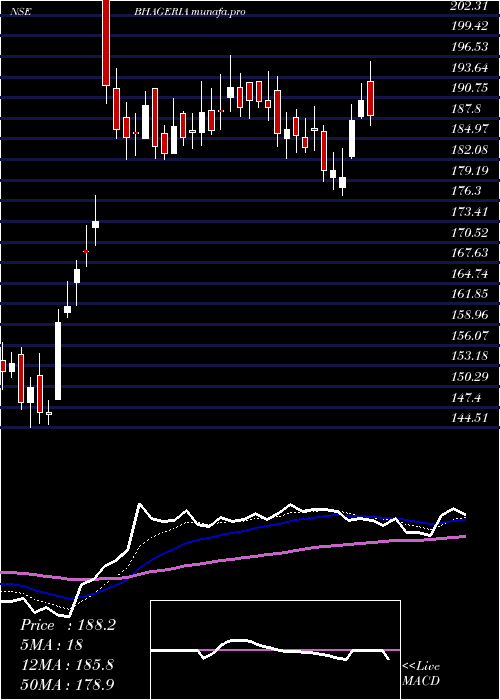Select the 147.4 price axis label
This screenshot has height=700, width=500.
467,398
